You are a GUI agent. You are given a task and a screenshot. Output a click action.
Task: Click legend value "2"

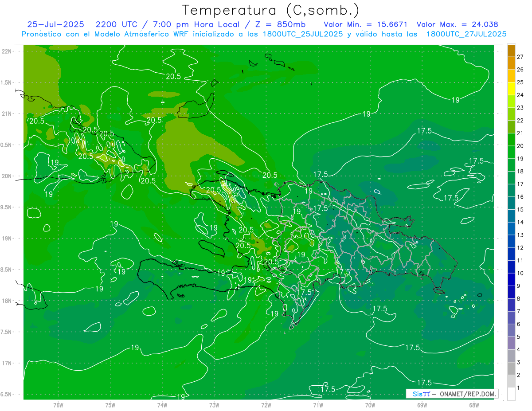[x=518, y=375]
